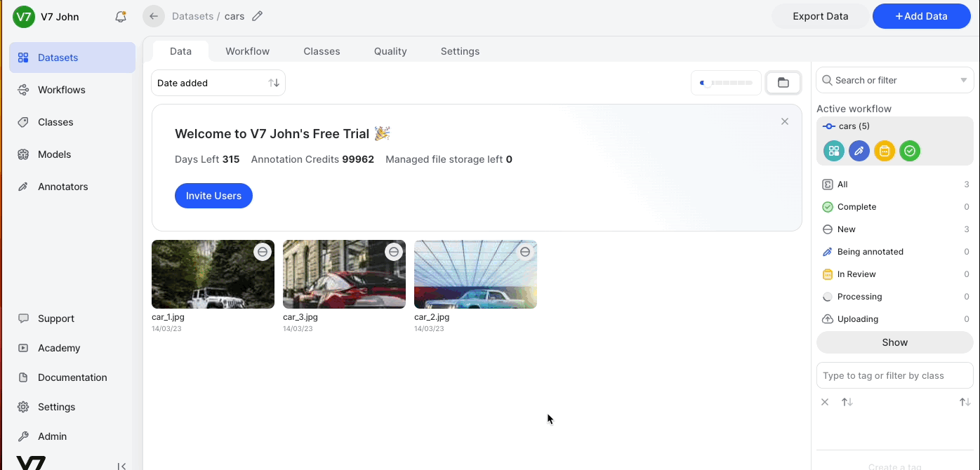
Task: Expand the Search or filter dropdown arrow
Action: coord(964,80)
